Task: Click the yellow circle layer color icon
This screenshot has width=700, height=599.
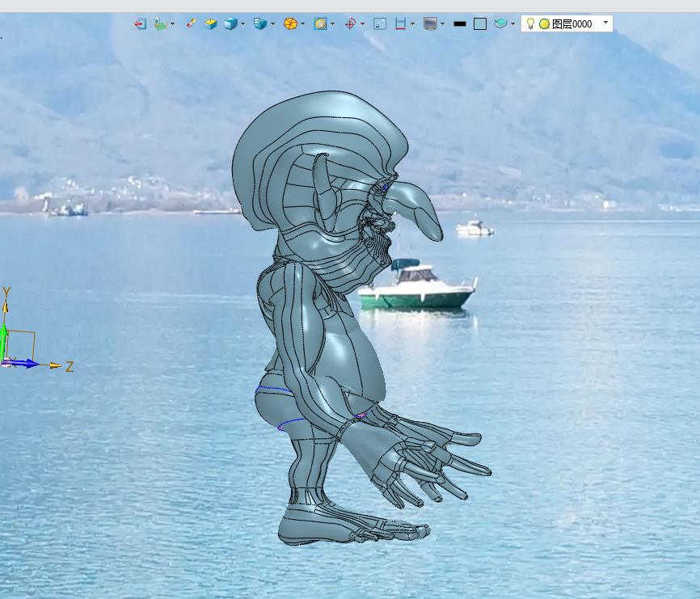Action: (x=544, y=24)
